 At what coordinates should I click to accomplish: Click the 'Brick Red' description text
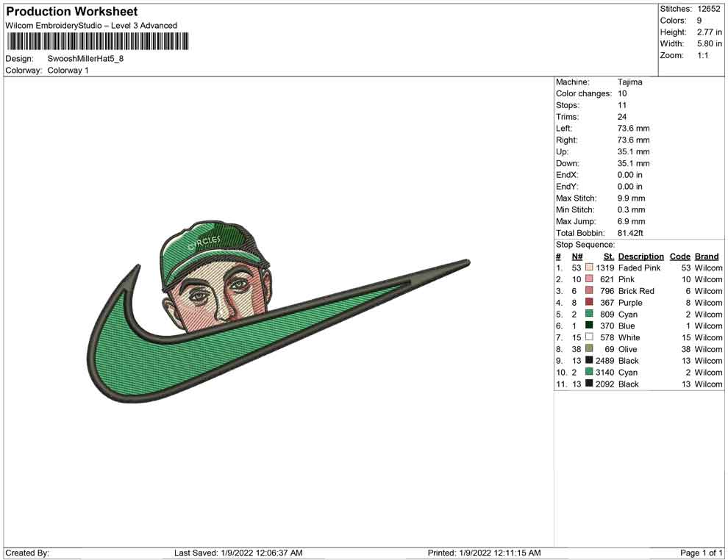pos(636,291)
